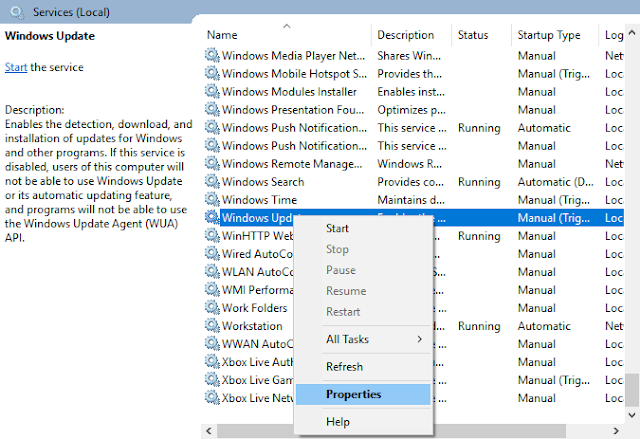This screenshot has height=439, width=640.
Task: Click gear icon of Xbox Live Networking service
Action: tap(212, 397)
